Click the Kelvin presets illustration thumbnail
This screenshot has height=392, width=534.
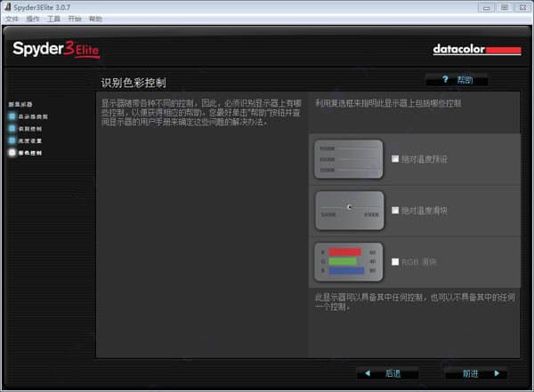348,159
